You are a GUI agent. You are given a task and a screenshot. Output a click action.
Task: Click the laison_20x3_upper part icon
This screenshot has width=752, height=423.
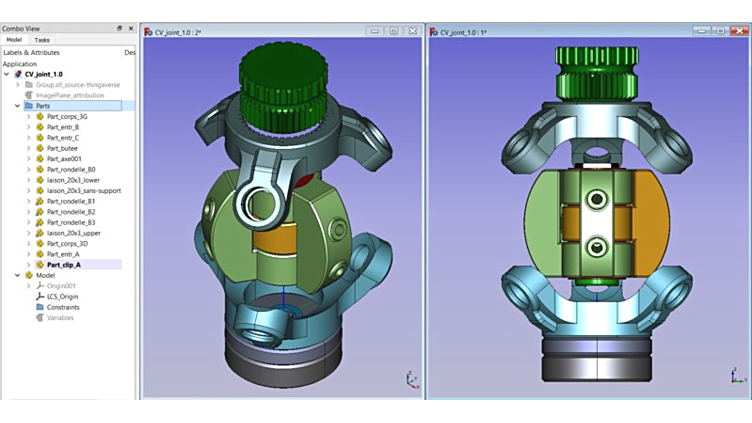coord(40,233)
